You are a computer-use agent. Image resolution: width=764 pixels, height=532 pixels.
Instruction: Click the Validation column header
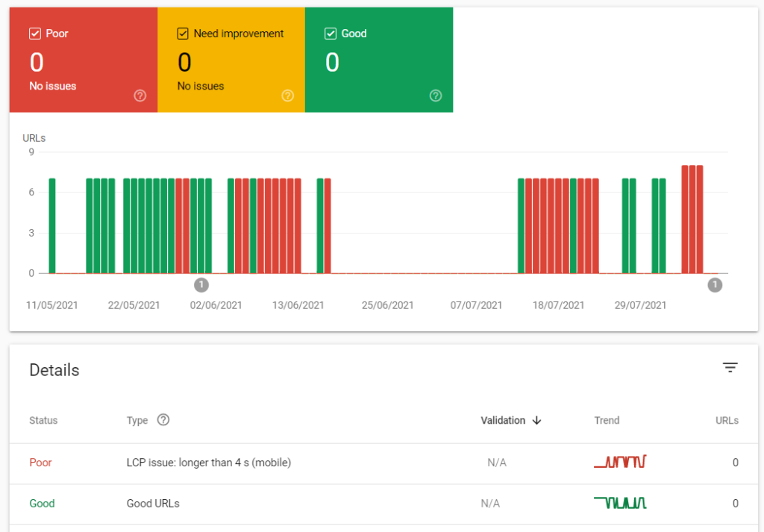(x=503, y=420)
